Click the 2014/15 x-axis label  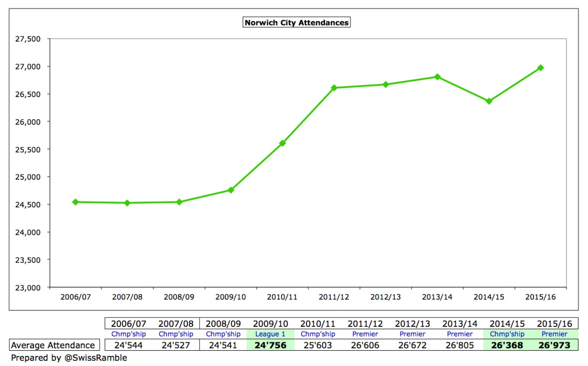pyautogui.click(x=489, y=297)
